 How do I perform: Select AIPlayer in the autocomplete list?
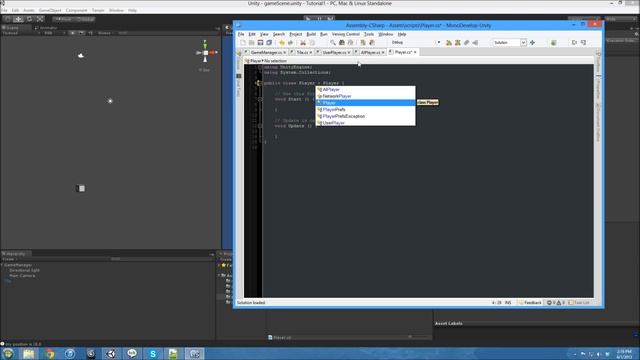click(x=366, y=89)
